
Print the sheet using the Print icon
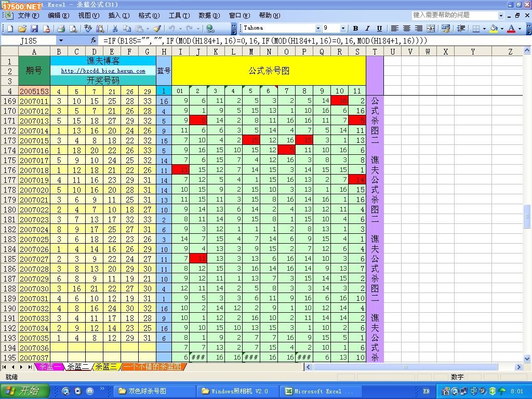pos(61,29)
